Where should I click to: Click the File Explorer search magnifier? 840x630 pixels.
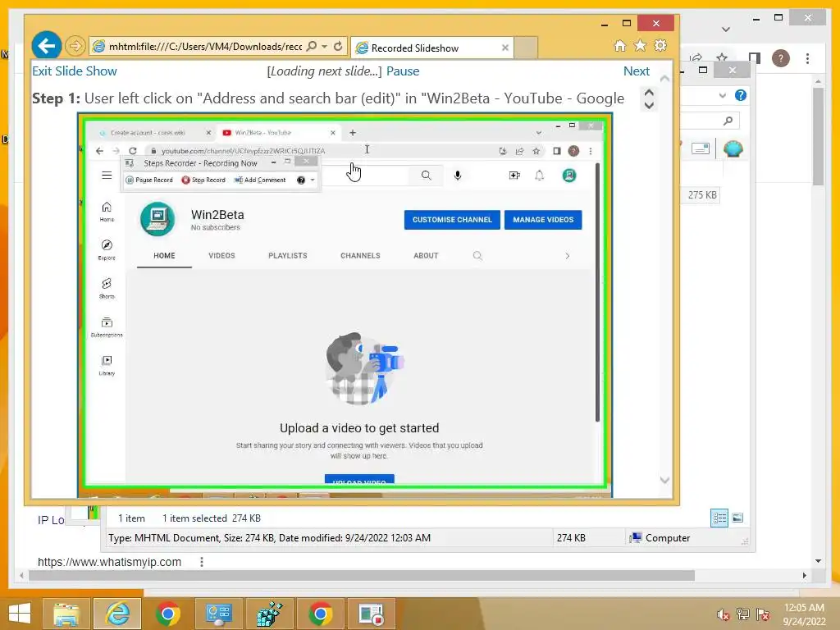click(728, 121)
